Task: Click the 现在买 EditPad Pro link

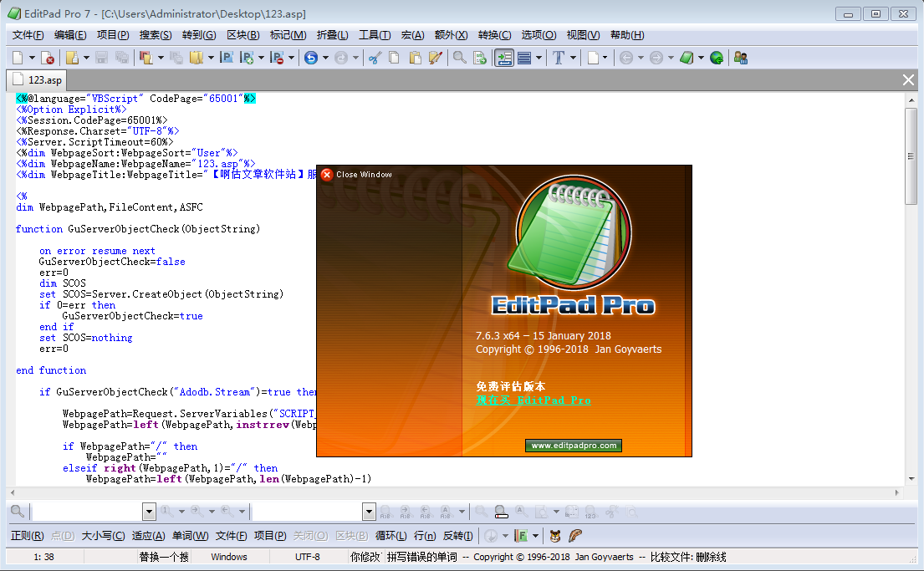Action: click(533, 400)
